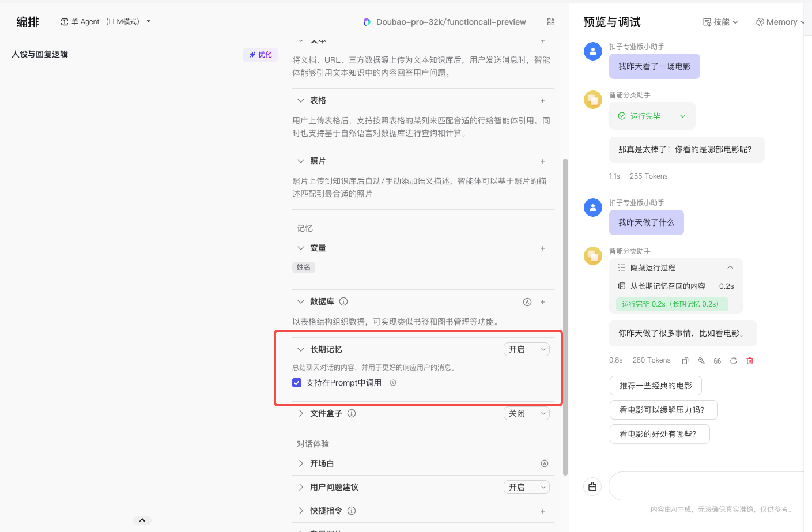Open the Memory menu in preview header

coord(780,22)
